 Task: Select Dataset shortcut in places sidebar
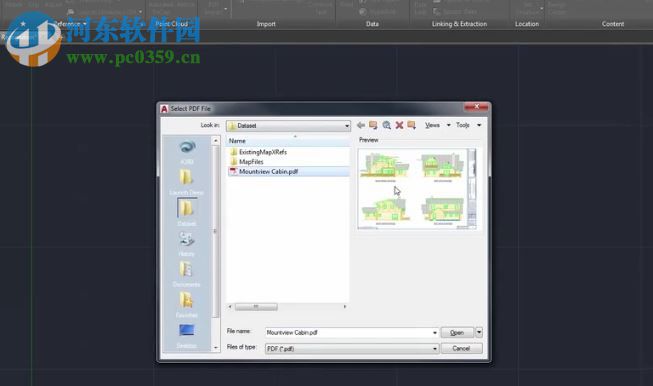coord(187,212)
